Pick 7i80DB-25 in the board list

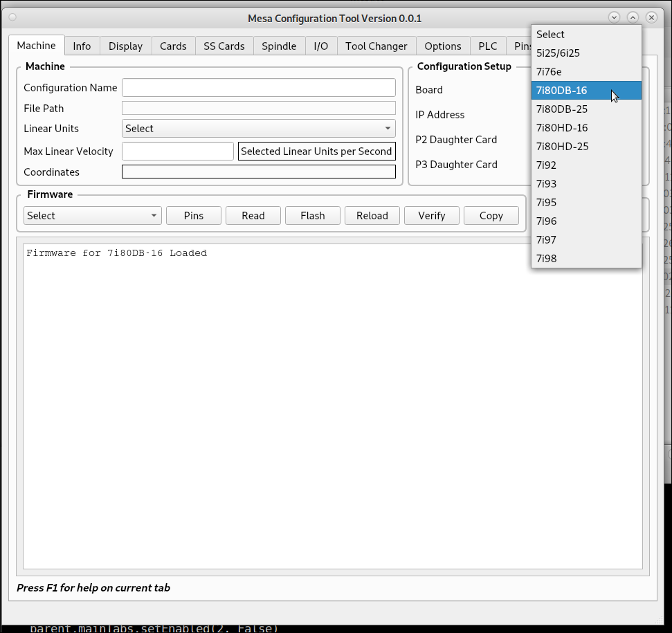(x=586, y=109)
